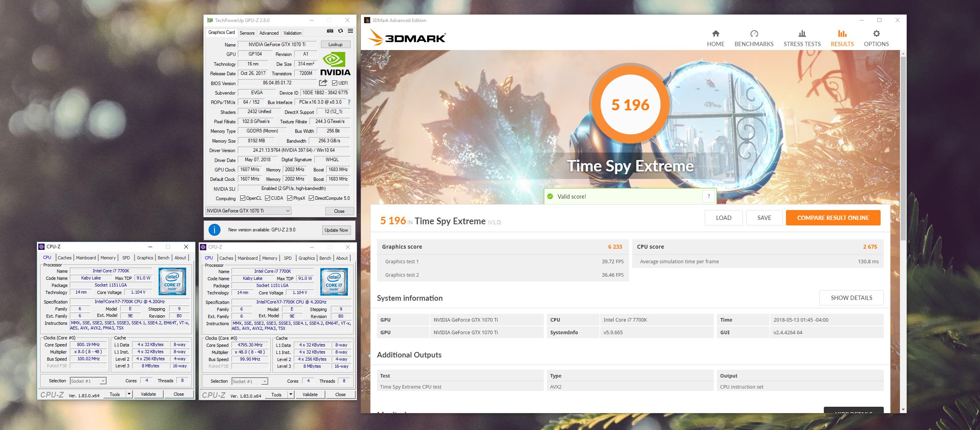The image size is (980, 430).
Task: Open GPU selection dropdown in GPU-Z
Action: tap(248, 211)
